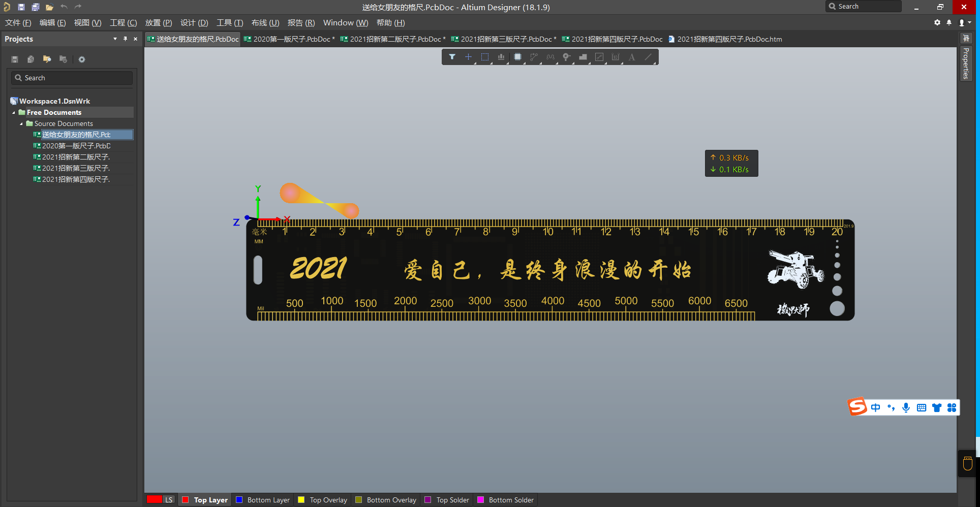Undo the last action
The image size is (980, 507).
64,7
